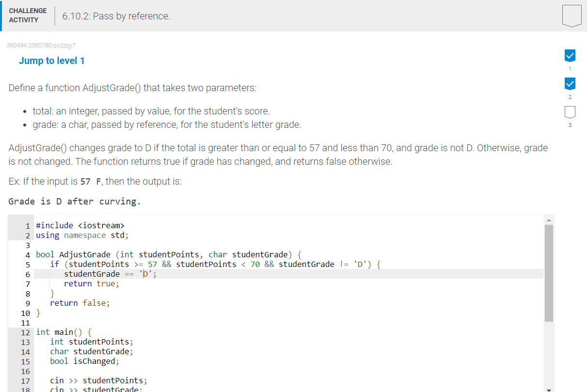The width and height of the screenshot is (587, 392).
Task: Click the blue checkmark above the number 1
Action: point(570,55)
